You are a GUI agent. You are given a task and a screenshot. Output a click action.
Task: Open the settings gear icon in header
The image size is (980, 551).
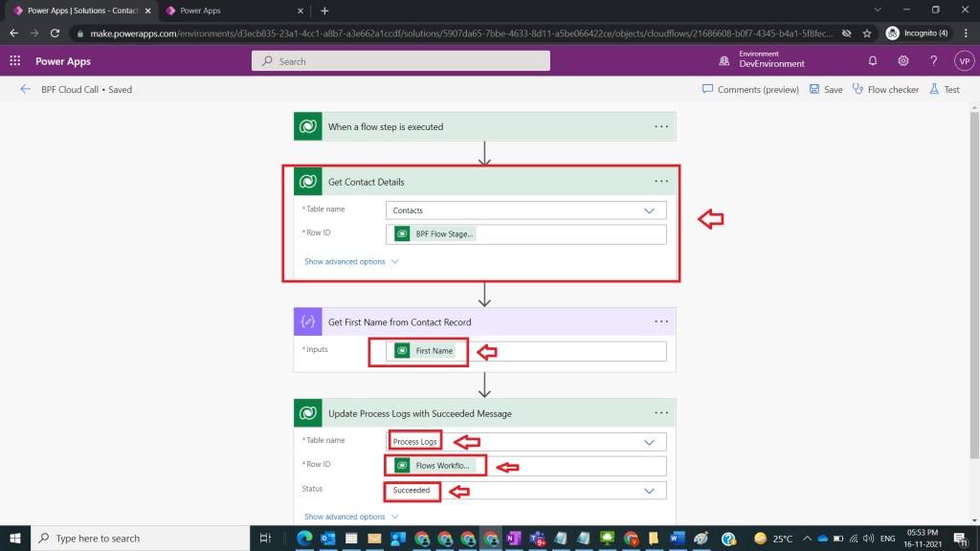pos(902,61)
